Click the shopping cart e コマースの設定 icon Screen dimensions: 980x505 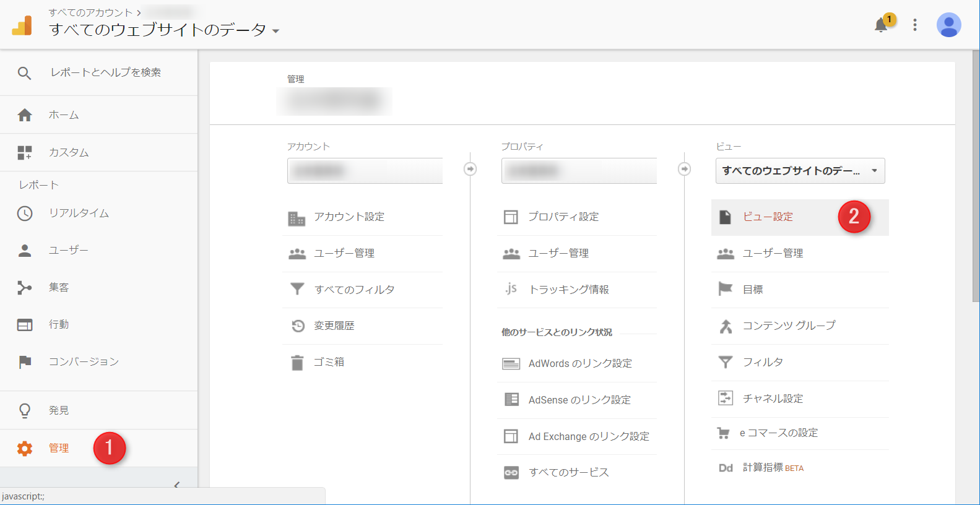click(x=723, y=433)
